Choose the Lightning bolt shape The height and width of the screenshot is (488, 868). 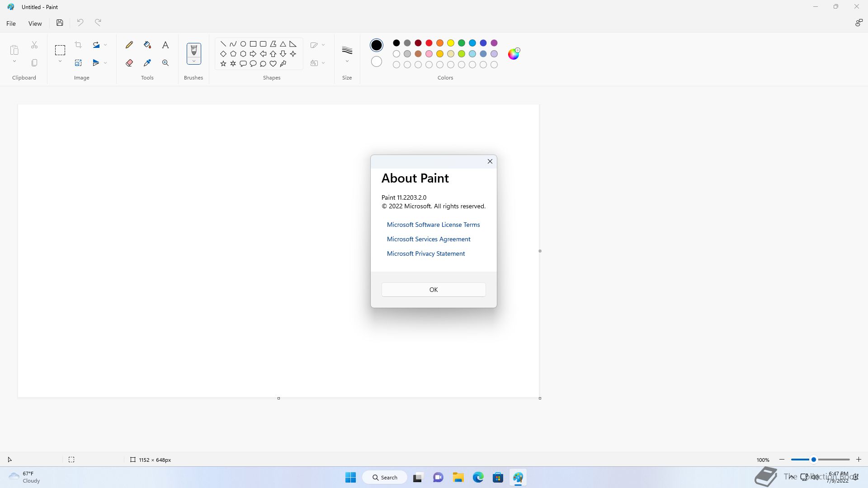point(283,64)
